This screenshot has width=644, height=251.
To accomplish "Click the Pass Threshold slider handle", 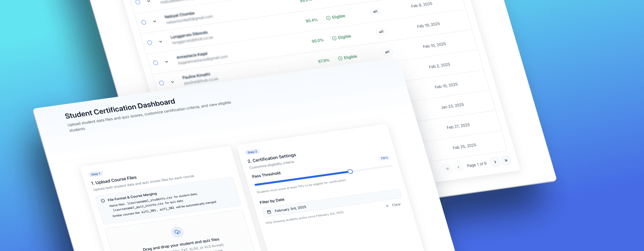I will click(x=350, y=171).
